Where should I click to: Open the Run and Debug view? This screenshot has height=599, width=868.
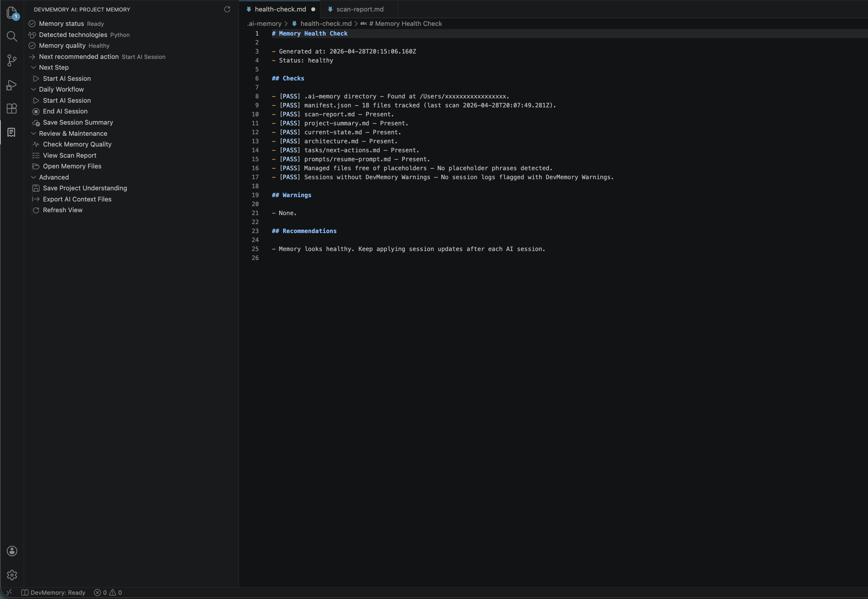[x=11, y=85]
